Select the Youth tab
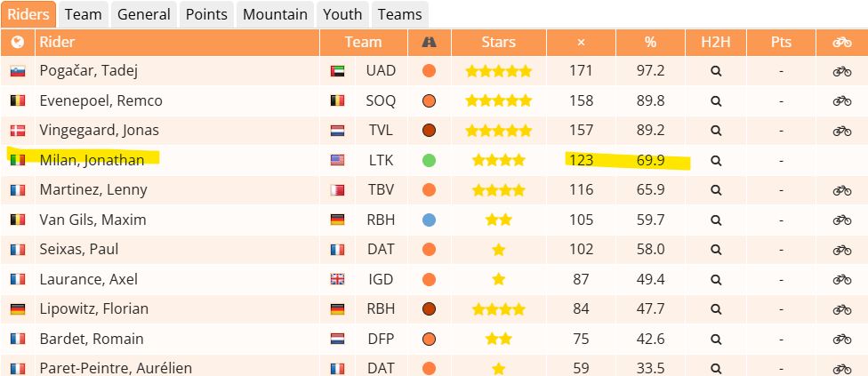Screen dimensions: 868x376 (x=342, y=14)
